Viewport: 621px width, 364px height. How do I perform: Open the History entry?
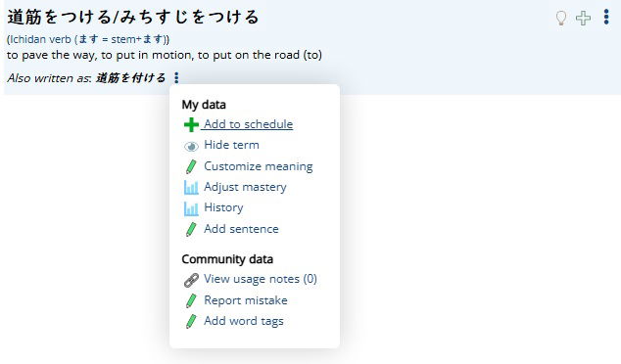point(223,207)
